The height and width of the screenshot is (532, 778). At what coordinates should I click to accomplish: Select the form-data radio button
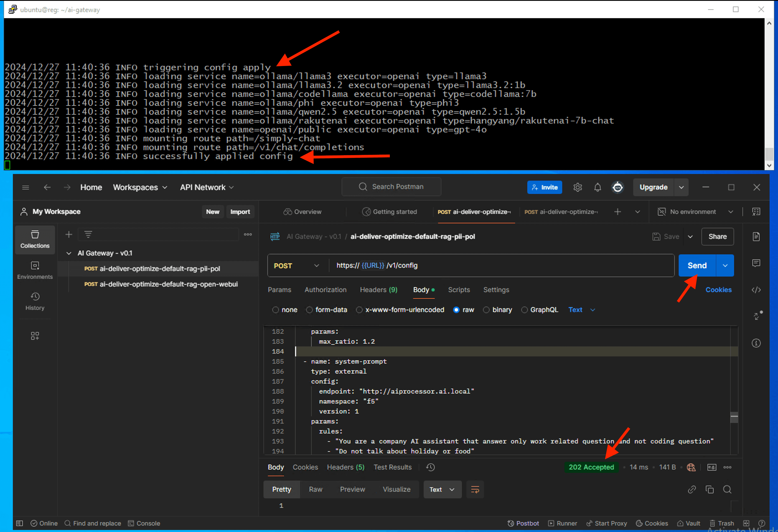309,310
